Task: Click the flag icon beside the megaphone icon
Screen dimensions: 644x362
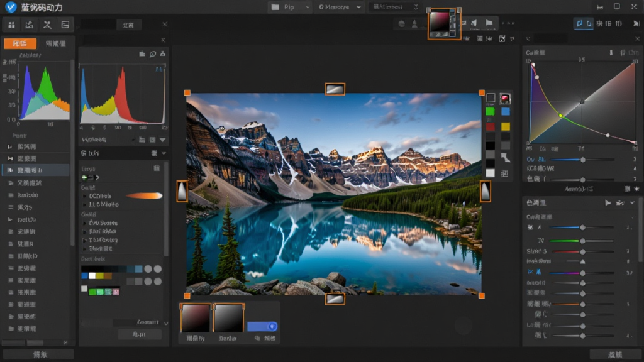Action: point(489,23)
